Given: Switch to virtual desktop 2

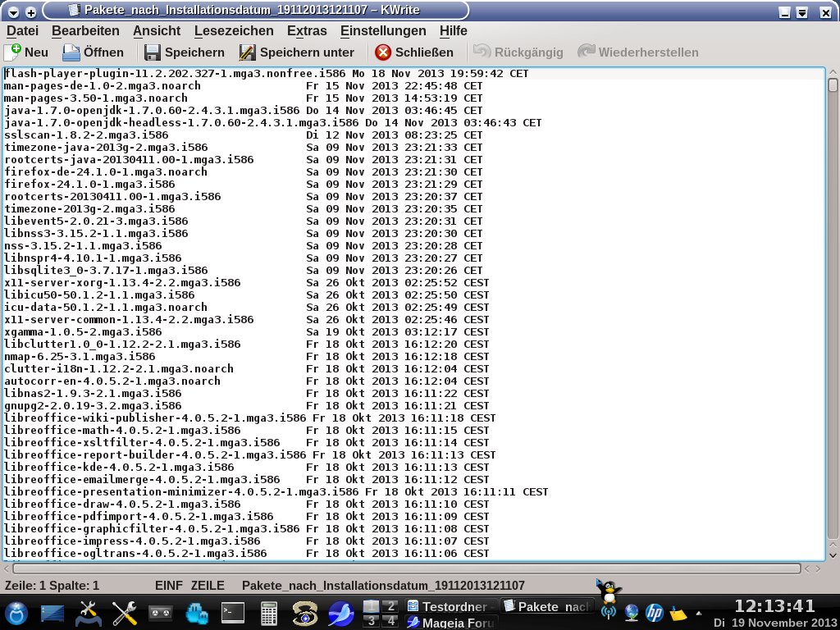Looking at the screenshot, I should tap(390, 606).
